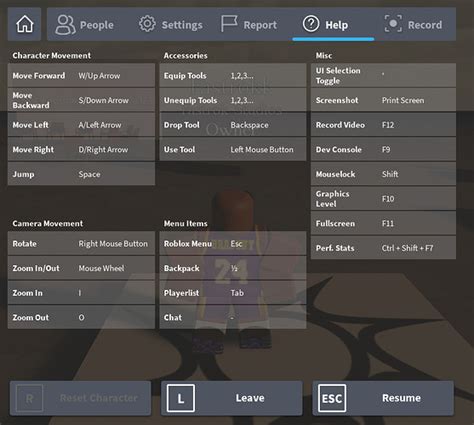Click the Dev Console row
Viewport: 474px width, 425px height.
coord(383,150)
